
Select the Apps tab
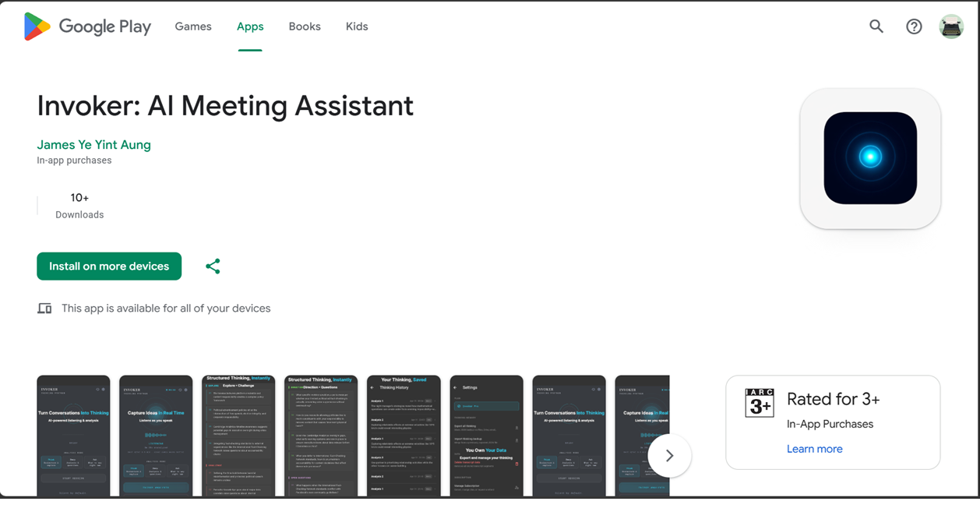(250, 26)
